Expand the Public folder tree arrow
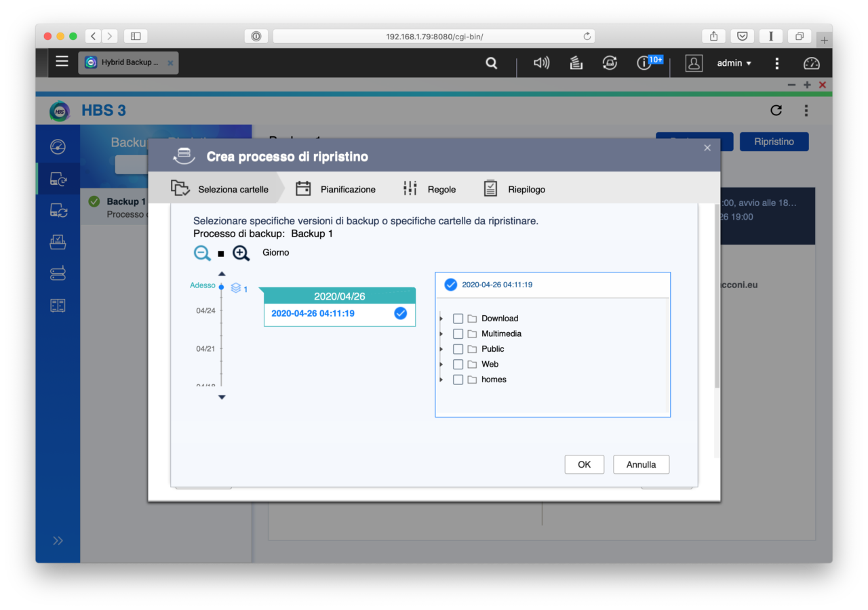Viewport: 868px width, 610px height. click(441, 349)
